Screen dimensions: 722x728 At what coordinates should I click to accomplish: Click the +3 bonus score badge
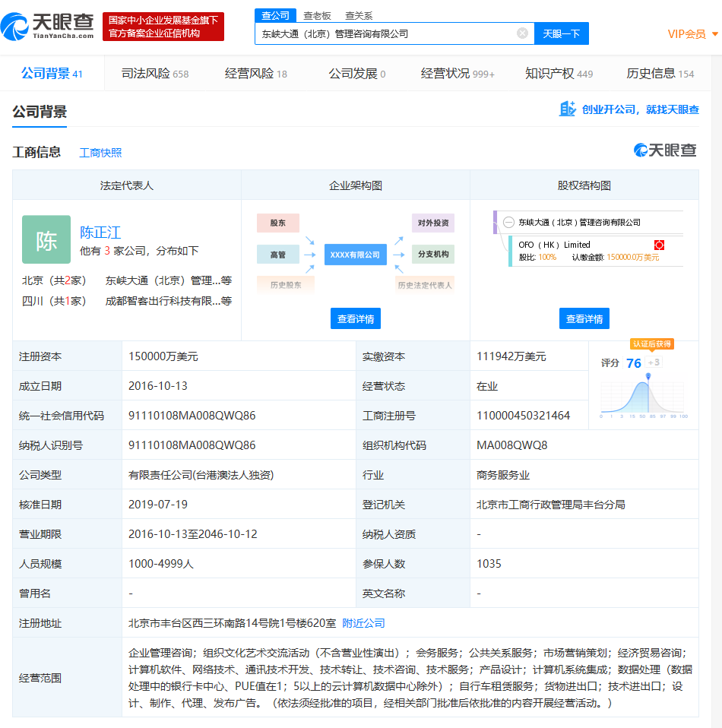coord(654,362)
